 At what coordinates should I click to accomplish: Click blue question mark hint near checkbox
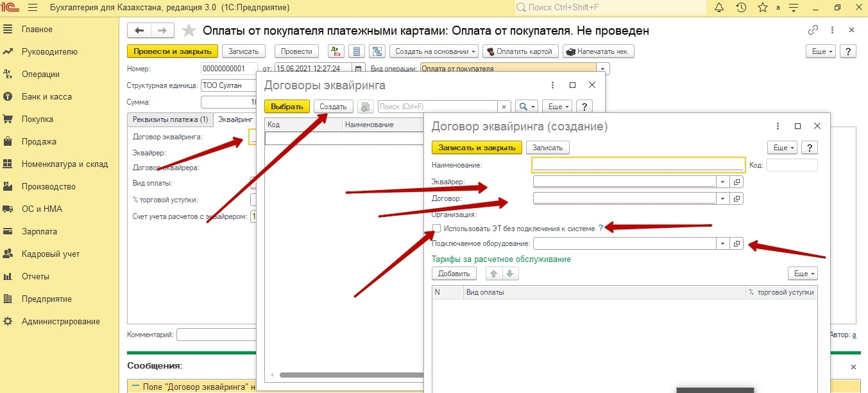601,228
